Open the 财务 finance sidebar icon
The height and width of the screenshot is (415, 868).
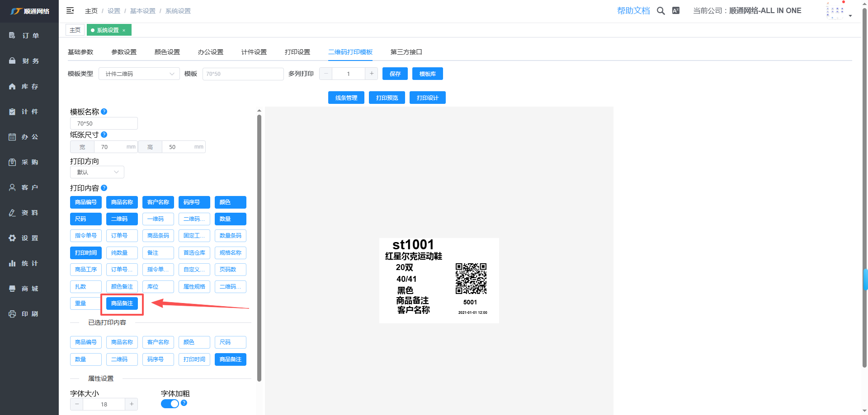12,61
